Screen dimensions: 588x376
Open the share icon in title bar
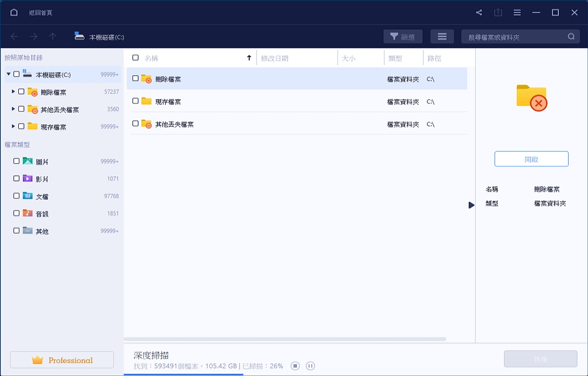tap(479, 12)
